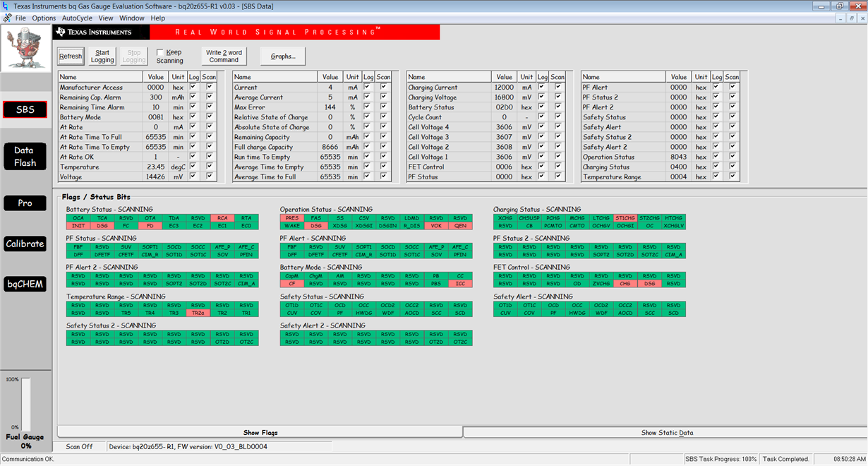Click the TR2a flag in Temperature Range
Viewport: 868px width, 466px height.
[198, 312]
